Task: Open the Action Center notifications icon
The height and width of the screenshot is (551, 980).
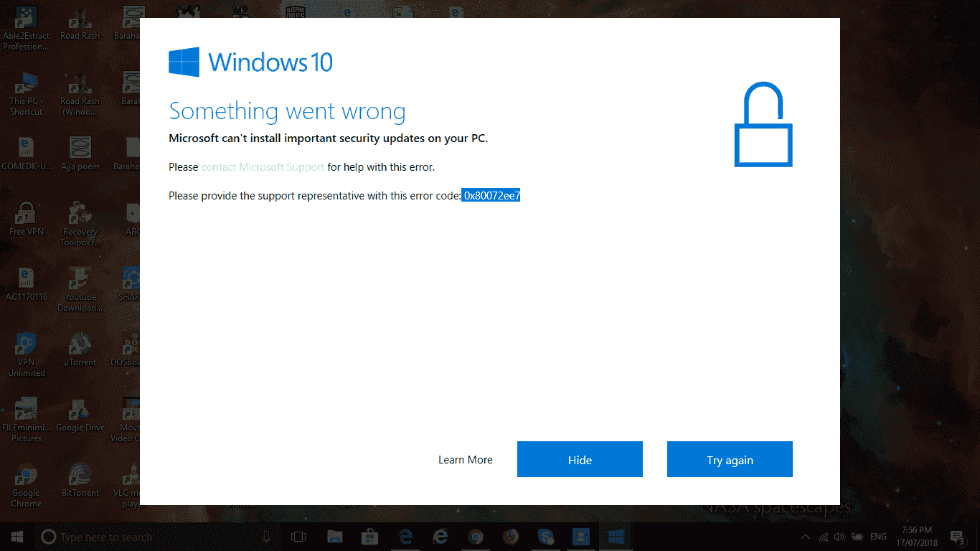Action: 957,537
